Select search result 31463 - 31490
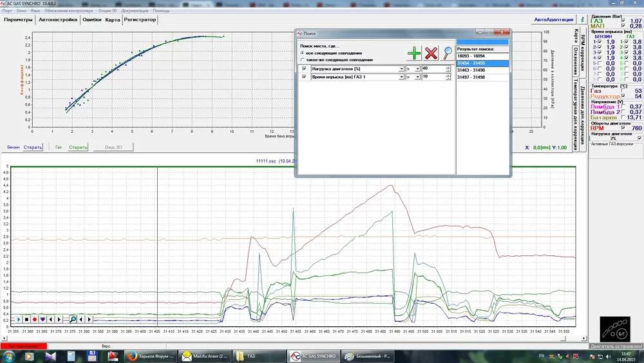This screenshot has width=644, height=363. coord(471,70)
